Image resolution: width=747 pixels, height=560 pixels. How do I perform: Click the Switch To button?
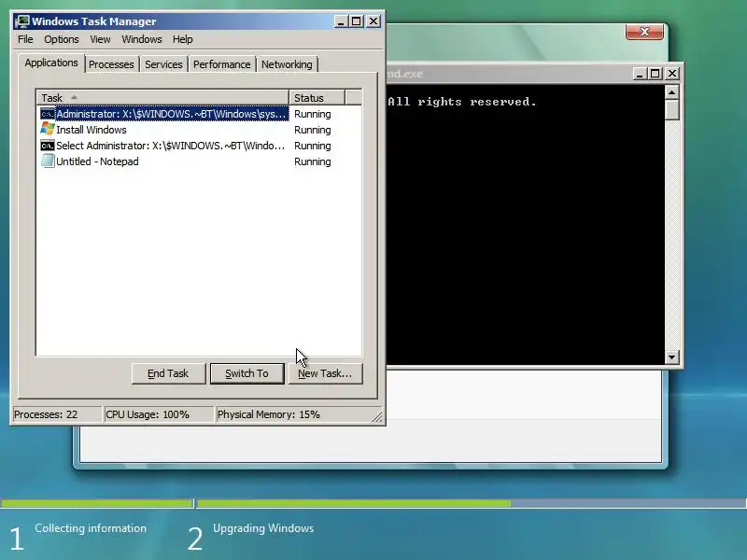(x=247, y=373)
